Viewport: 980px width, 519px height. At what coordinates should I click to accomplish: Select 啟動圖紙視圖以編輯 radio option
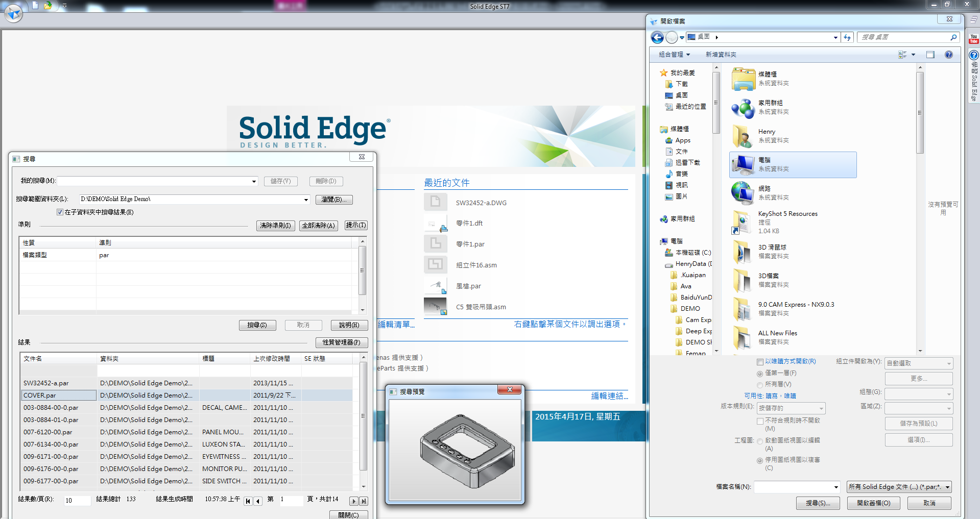click(x=760, y=441)
